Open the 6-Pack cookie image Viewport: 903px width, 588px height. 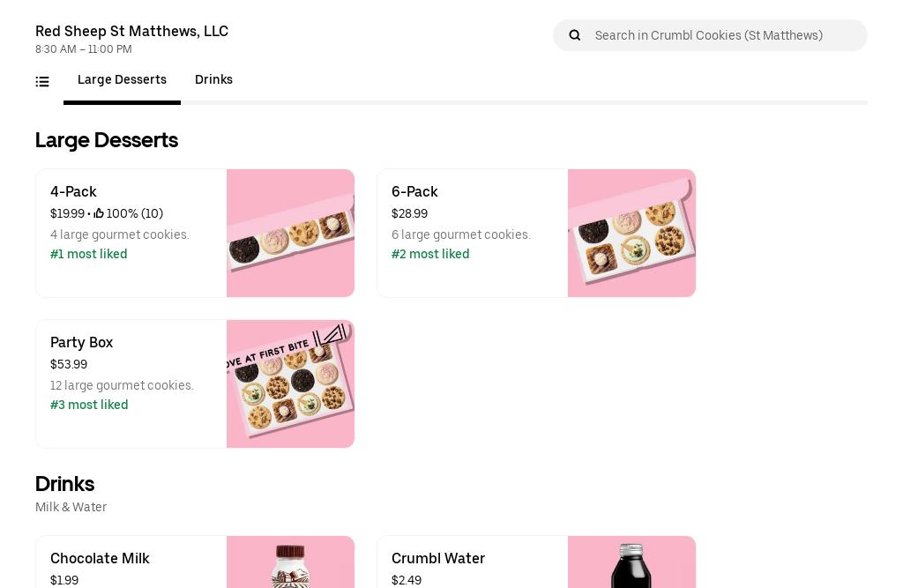pyautogui.click(x=631, y=234)
